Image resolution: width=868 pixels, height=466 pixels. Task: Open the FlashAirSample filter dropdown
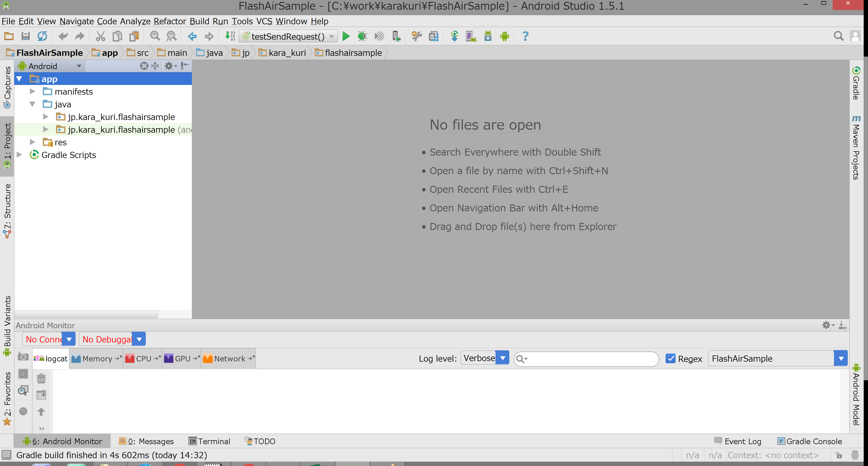[778, 358]
